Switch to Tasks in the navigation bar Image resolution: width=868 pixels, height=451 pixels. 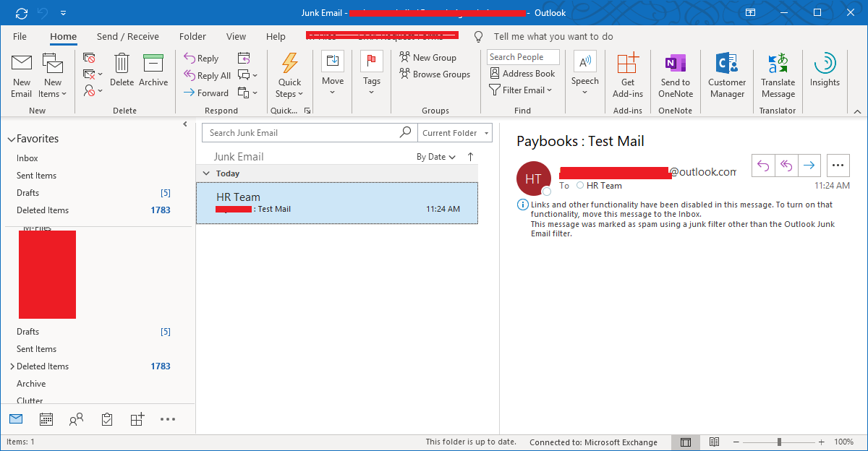(107, 418)
